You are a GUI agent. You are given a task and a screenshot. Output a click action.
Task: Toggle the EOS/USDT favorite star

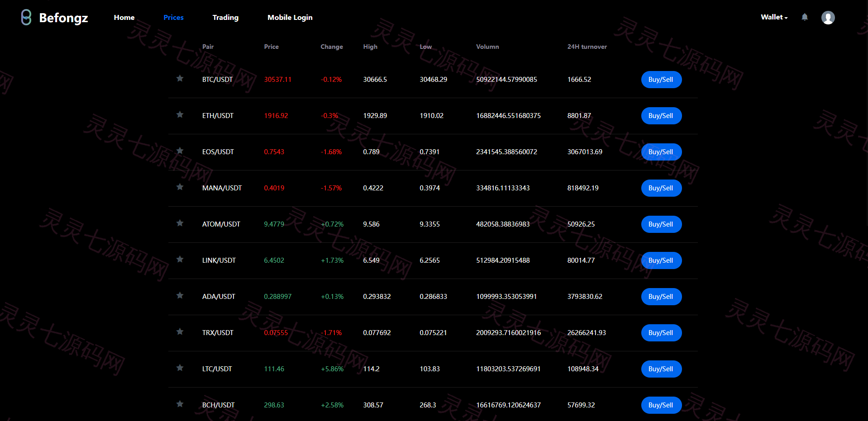pyautogui.click(x=180, y=151)
